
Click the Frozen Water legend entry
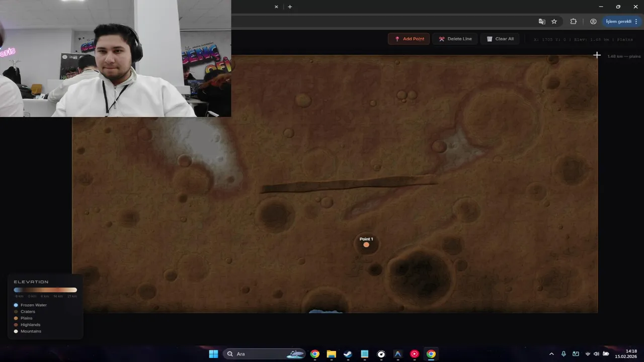30,305
